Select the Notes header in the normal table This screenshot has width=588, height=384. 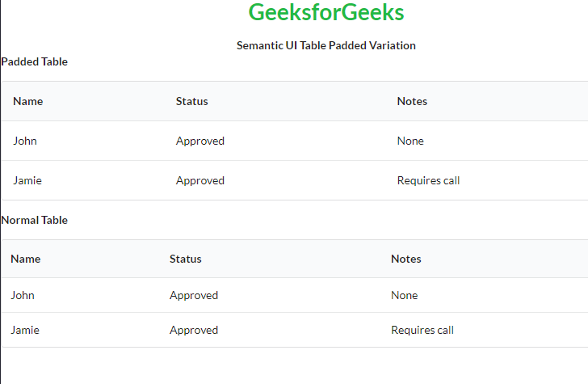(406, 259)
